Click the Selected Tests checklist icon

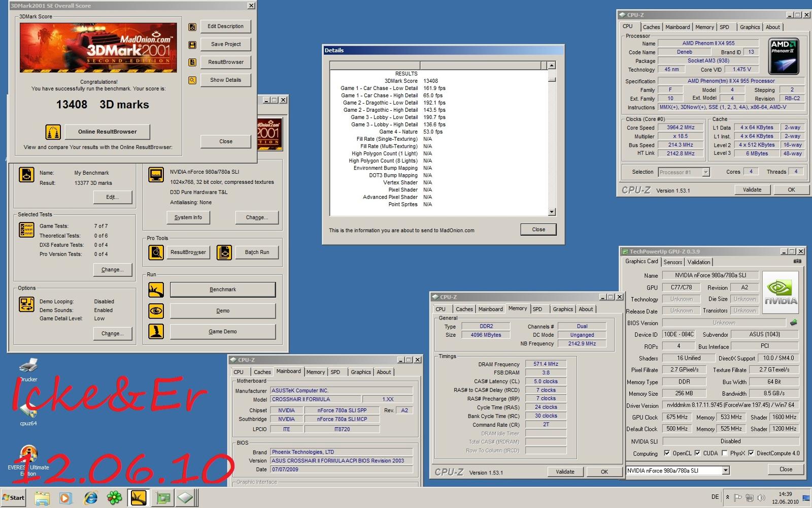(26, 230)
